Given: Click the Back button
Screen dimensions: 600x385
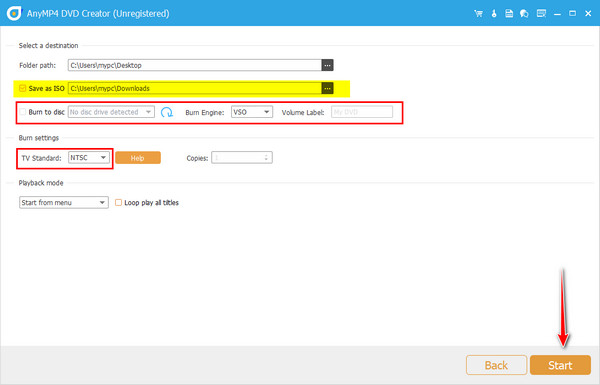Looking at the screenshot, I should tap(496, 365).
